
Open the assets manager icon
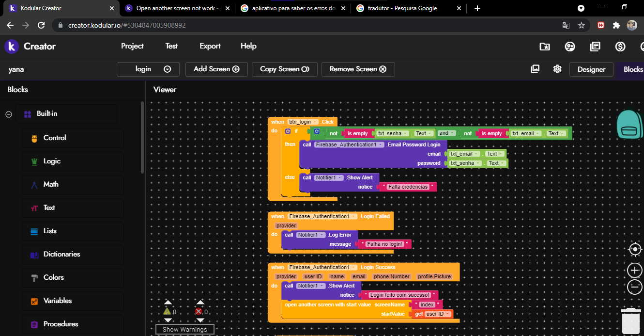coord(535,69)
